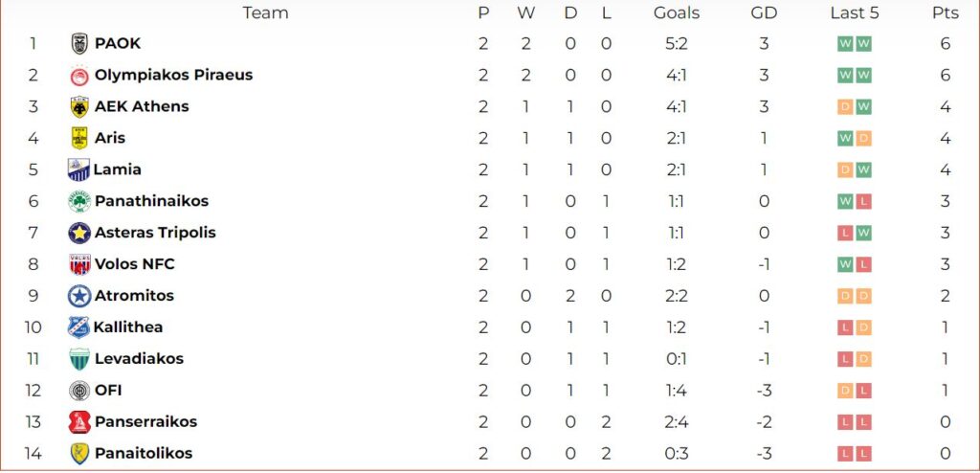Sort the table by Pts column header
This screenshot has height=473, width=980.
pyautogui.click(x=945, y=12)
